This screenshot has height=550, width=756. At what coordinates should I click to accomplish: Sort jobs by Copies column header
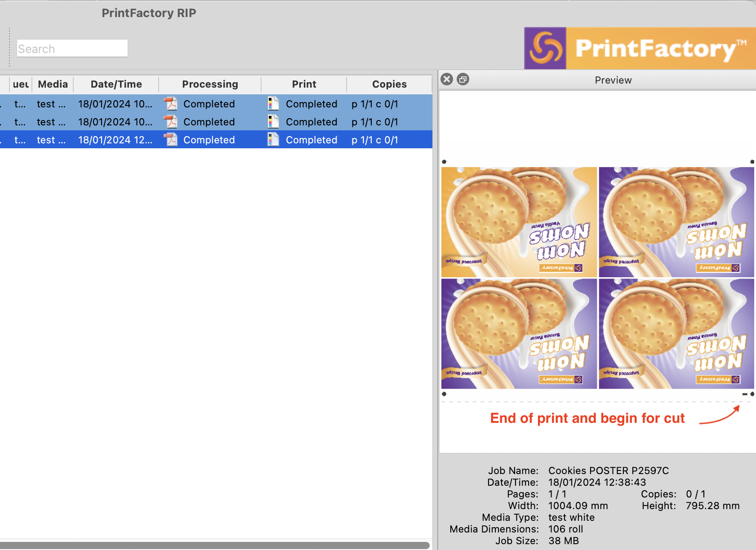point(389,84)
